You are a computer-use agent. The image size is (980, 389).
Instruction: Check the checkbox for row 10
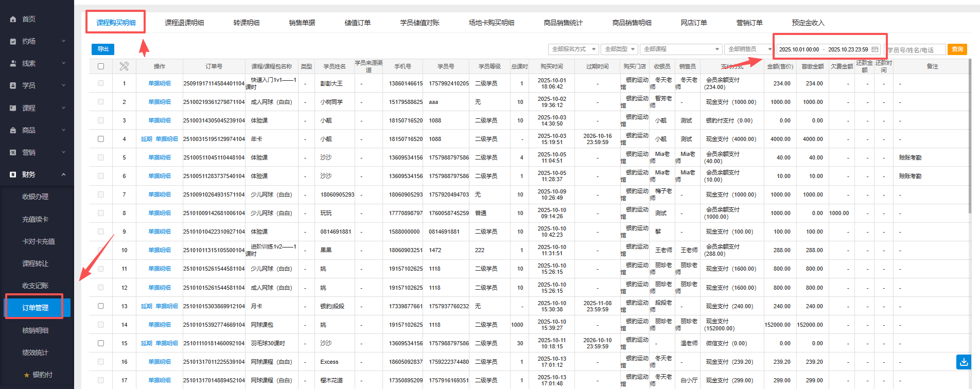[101, 250]
